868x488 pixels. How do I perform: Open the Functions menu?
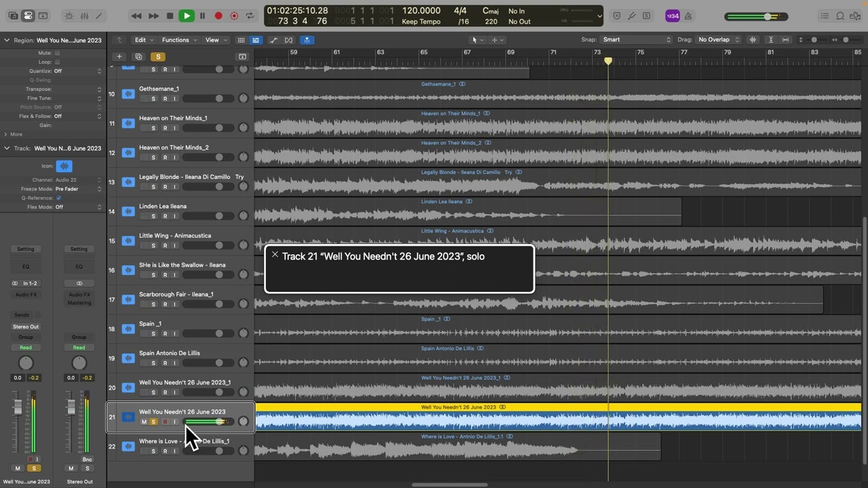click(179, 40)
